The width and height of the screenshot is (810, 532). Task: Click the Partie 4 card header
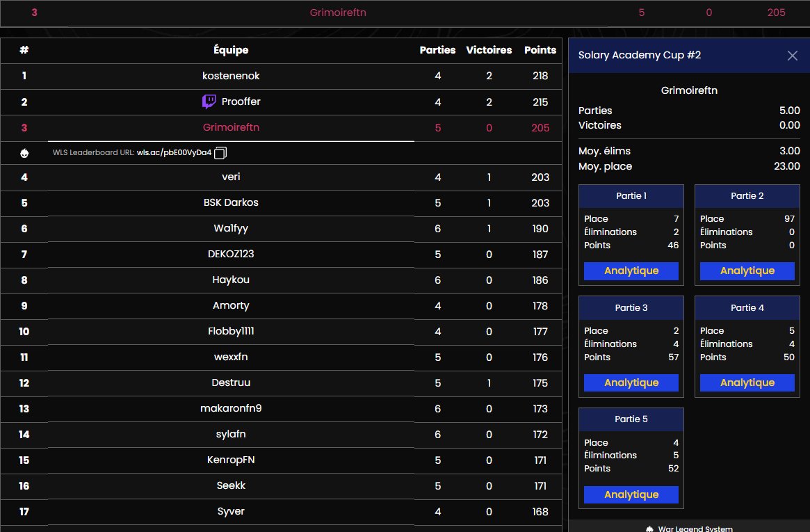click(747, 308)
